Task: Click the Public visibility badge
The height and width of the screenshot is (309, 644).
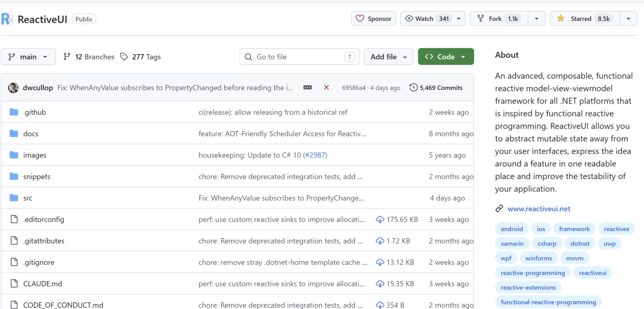Action: (84, 19)
